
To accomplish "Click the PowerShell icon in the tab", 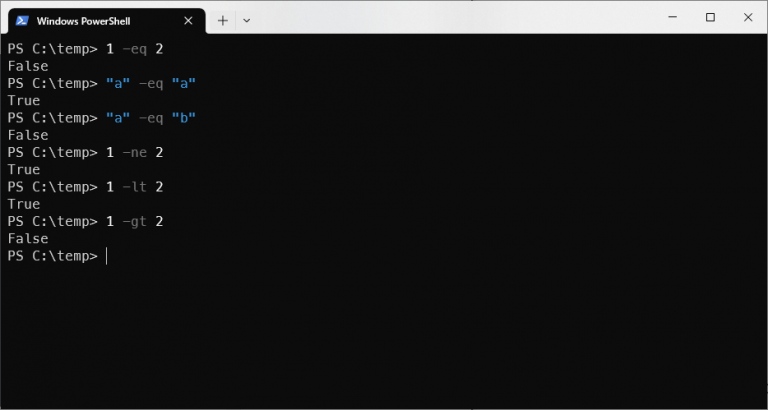I will point(22,19).
